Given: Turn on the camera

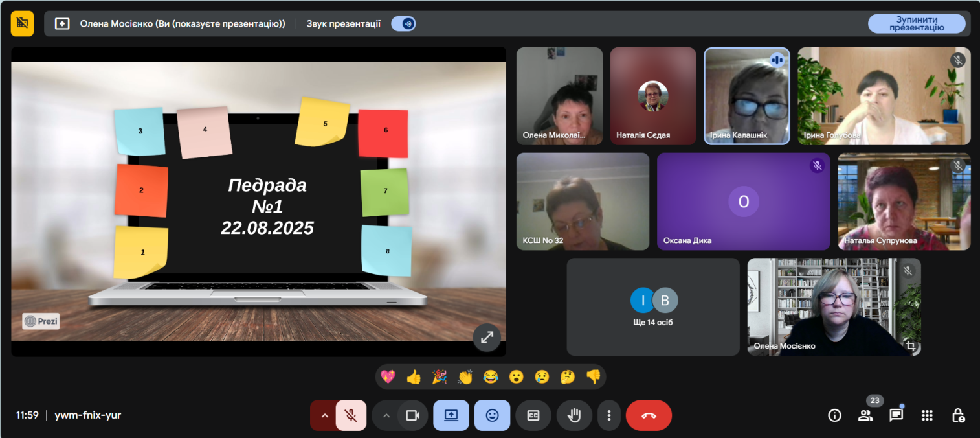Looking at the screenshot, I should tap(412, 416).
